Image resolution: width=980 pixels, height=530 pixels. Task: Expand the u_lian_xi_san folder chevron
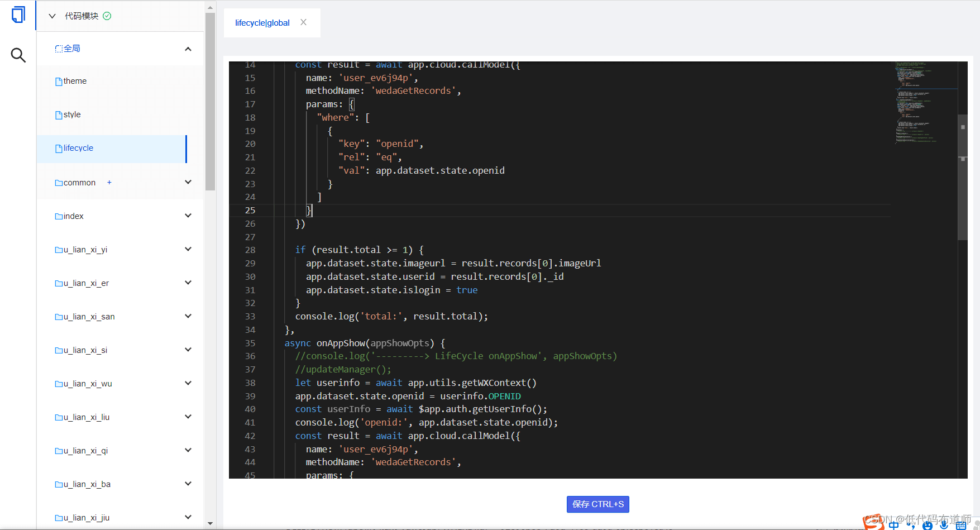click(188, 316)
